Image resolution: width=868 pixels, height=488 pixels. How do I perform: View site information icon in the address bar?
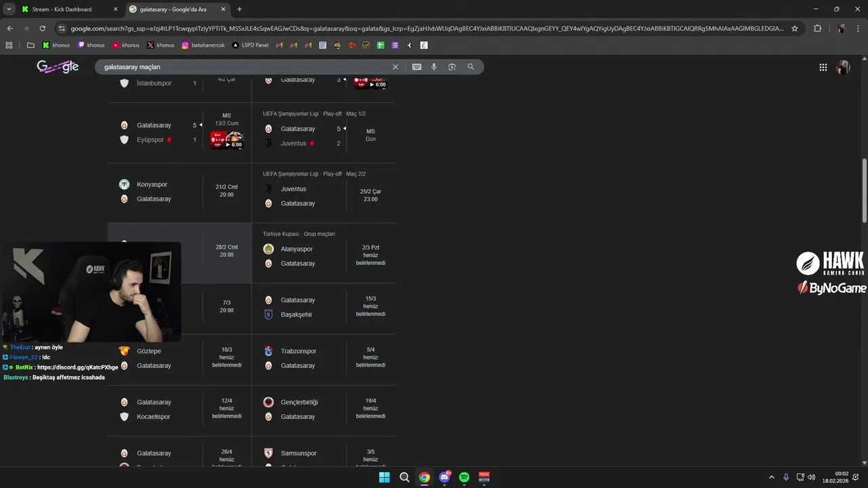(x=62, y=28)
